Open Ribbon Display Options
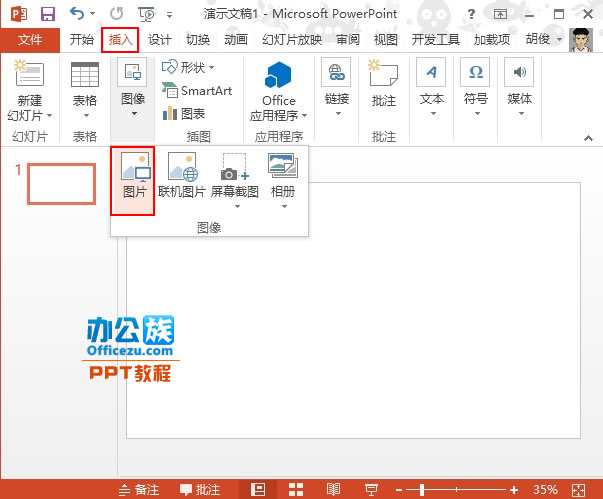 coord(500,14)
